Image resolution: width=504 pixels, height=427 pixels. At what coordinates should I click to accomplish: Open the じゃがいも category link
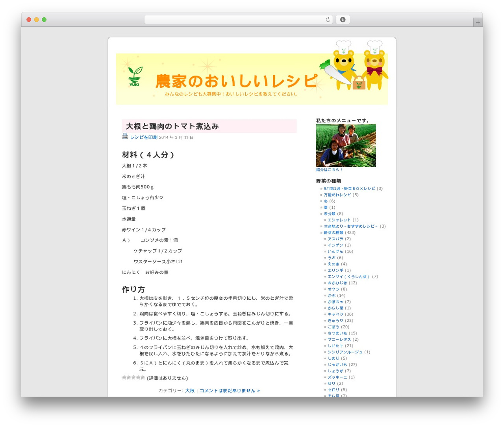[x=337, y=365]
